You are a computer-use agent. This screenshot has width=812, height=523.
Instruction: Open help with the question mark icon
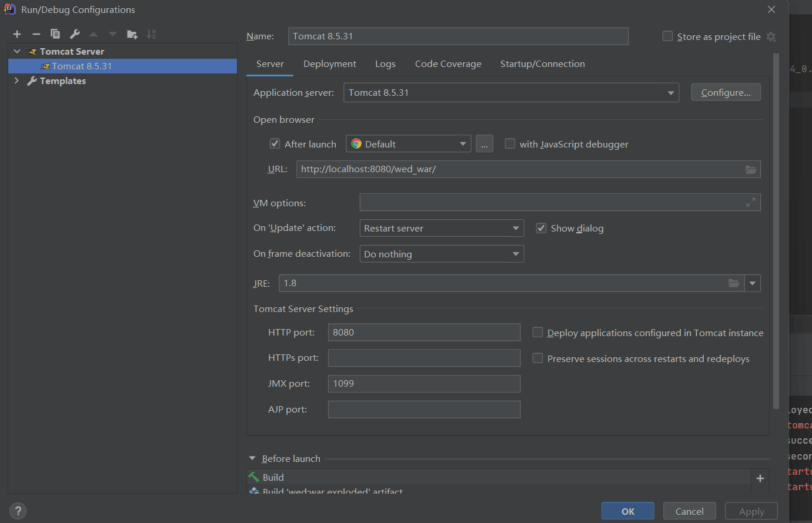[x=18, y=511]
